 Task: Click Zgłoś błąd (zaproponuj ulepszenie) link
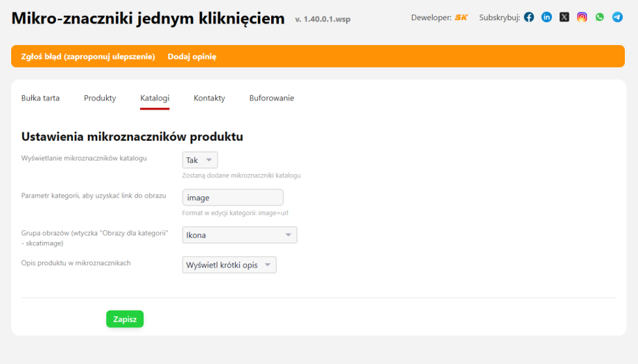click(88, 57)
